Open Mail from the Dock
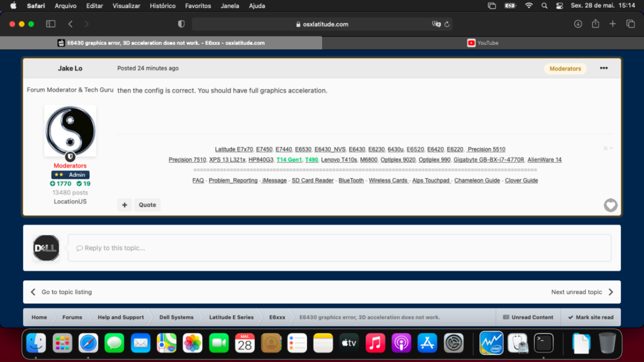The image size is (644, 362). point(140,342)
